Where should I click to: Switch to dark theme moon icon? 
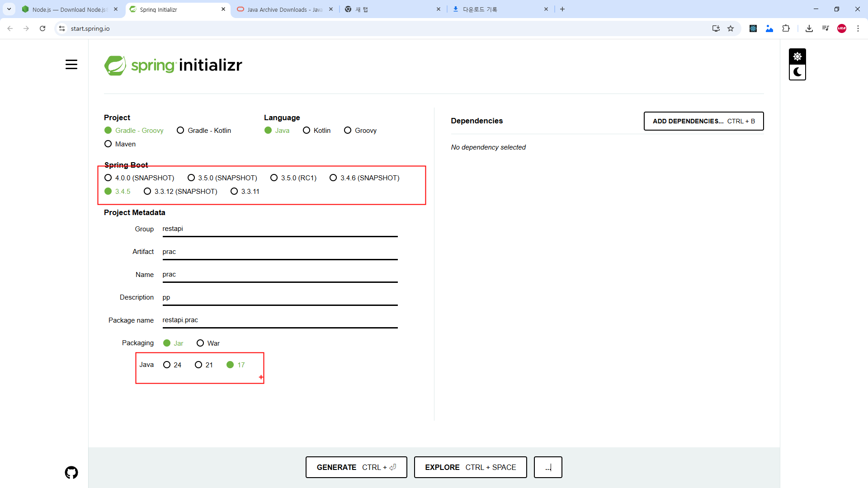797,72
